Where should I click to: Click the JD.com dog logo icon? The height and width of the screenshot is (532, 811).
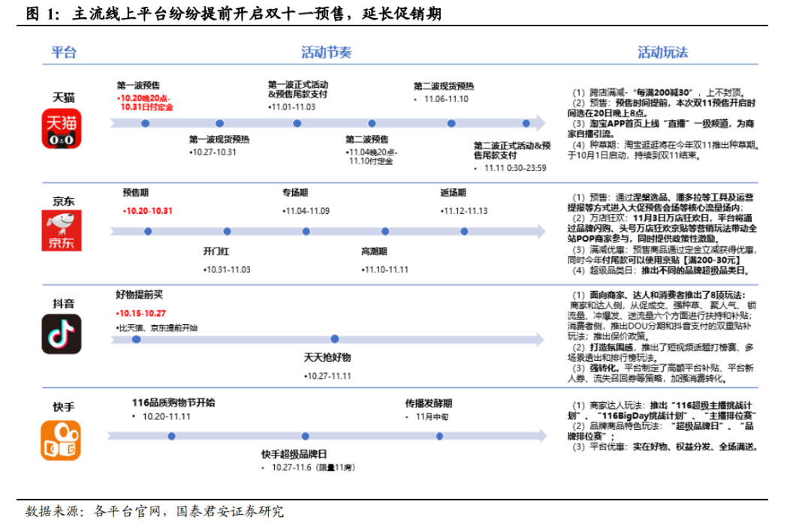click(x=61, y=230)
